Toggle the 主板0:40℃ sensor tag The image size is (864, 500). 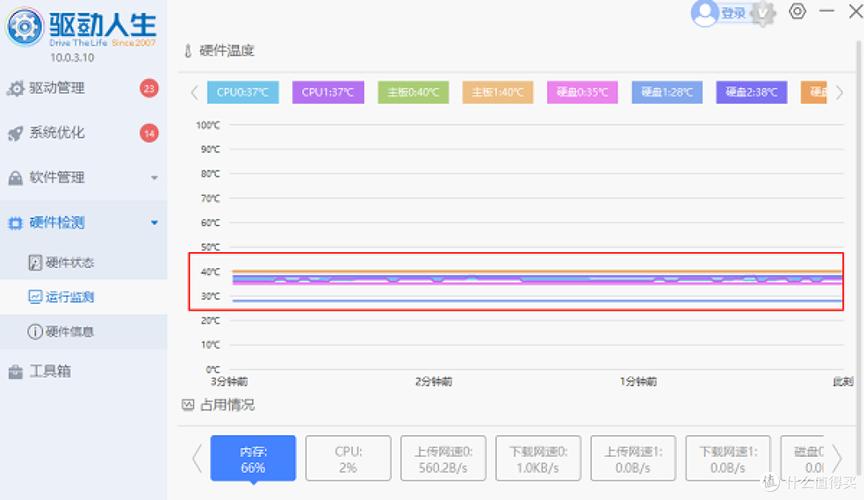pyautogui.click(x=413, y=92)
